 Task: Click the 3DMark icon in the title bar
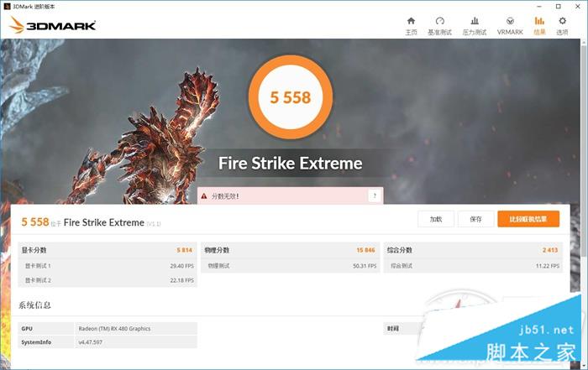(7, 7)
